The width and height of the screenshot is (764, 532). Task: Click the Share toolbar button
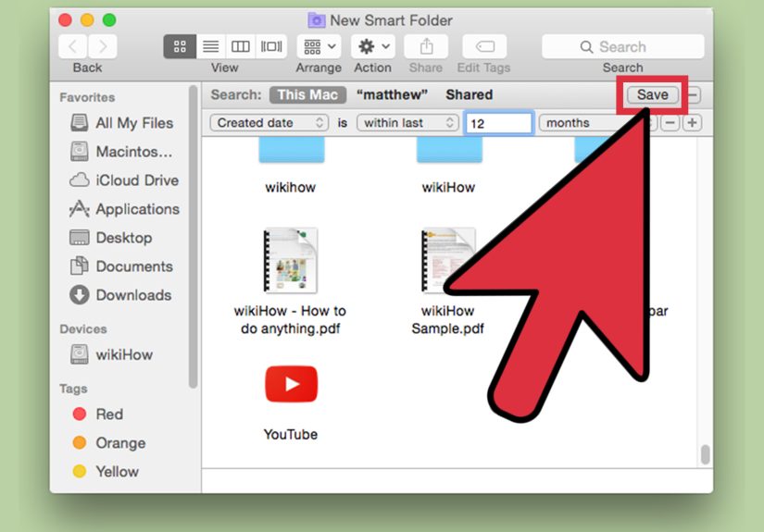pyautogui.click(x=426, y=47)
